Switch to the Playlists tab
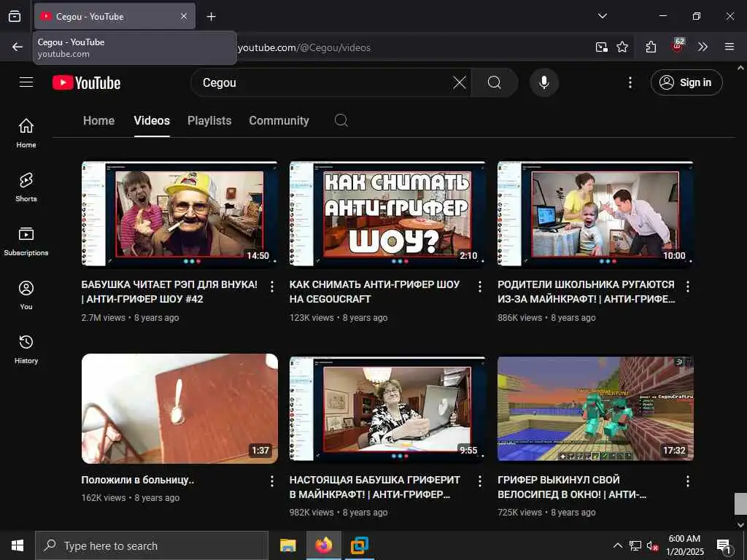747x560 pixels. tap(209, 120)
